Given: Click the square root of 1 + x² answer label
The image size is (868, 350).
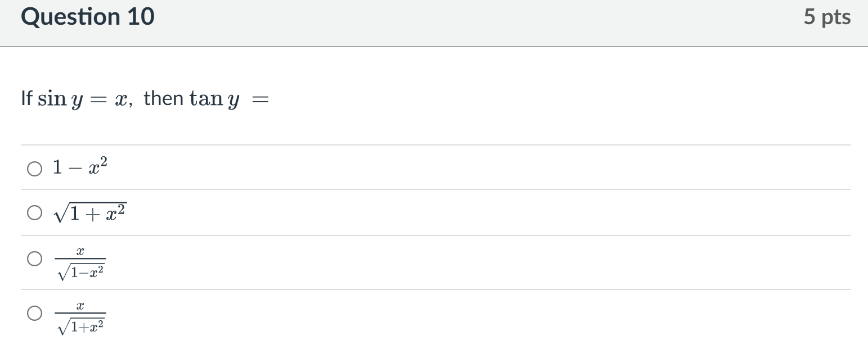Looking at the screenshot, I should click(89, 212).
